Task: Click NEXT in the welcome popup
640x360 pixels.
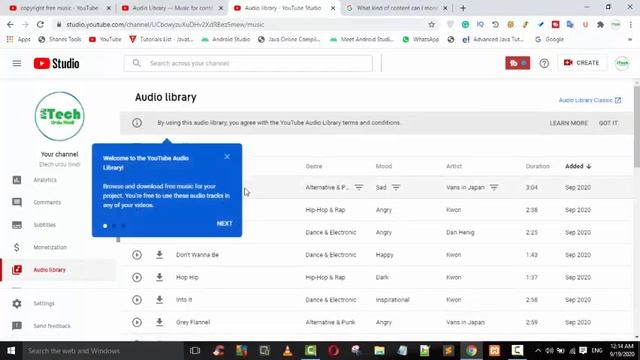Action: [224, 224]
